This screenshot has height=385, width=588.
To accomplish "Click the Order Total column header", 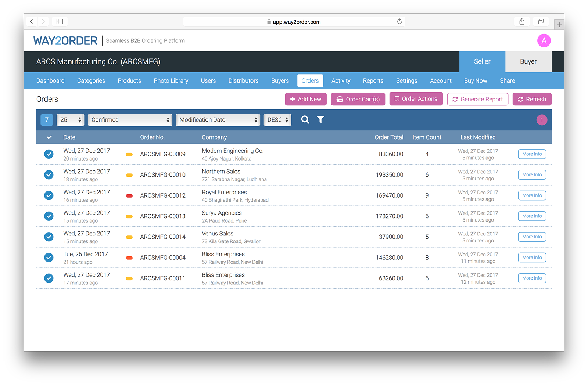I will click(389, 137).
